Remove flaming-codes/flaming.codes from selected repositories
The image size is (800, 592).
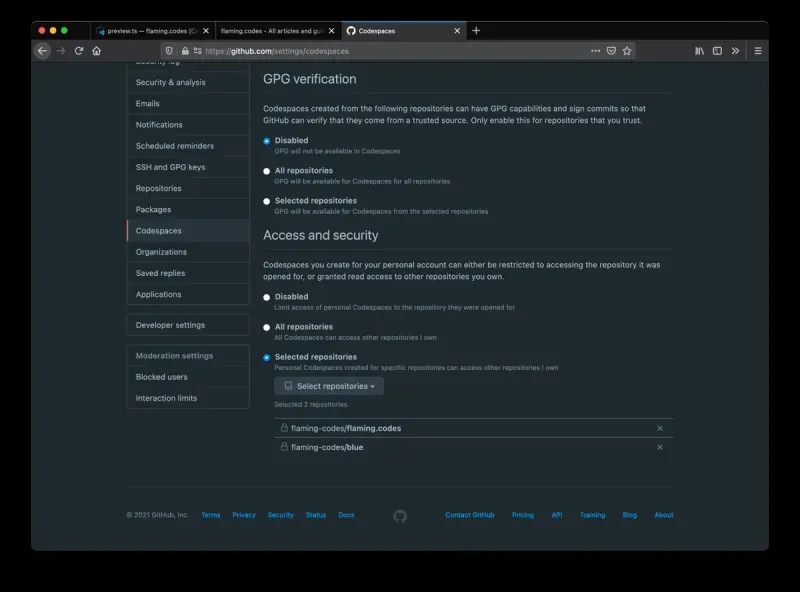[x=660, y=428]
